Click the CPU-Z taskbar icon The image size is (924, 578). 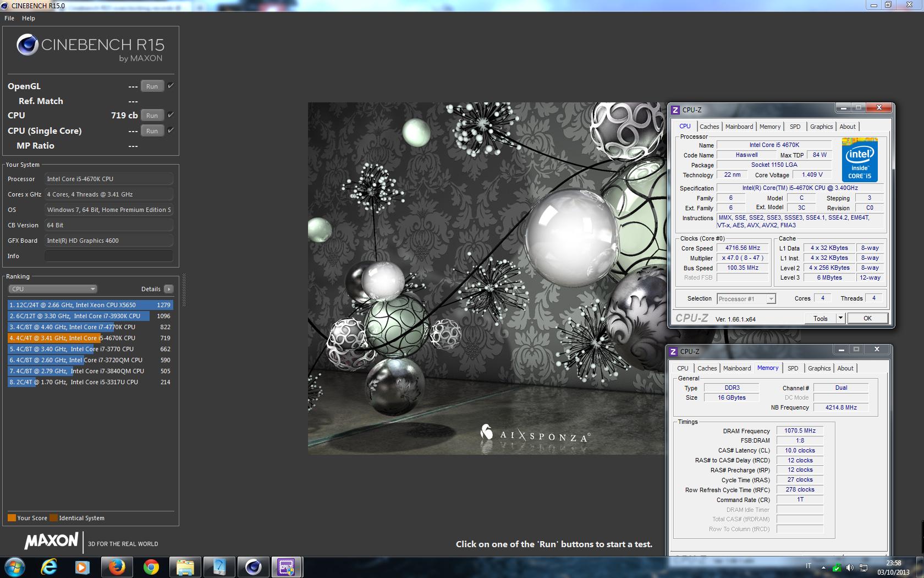287,567
